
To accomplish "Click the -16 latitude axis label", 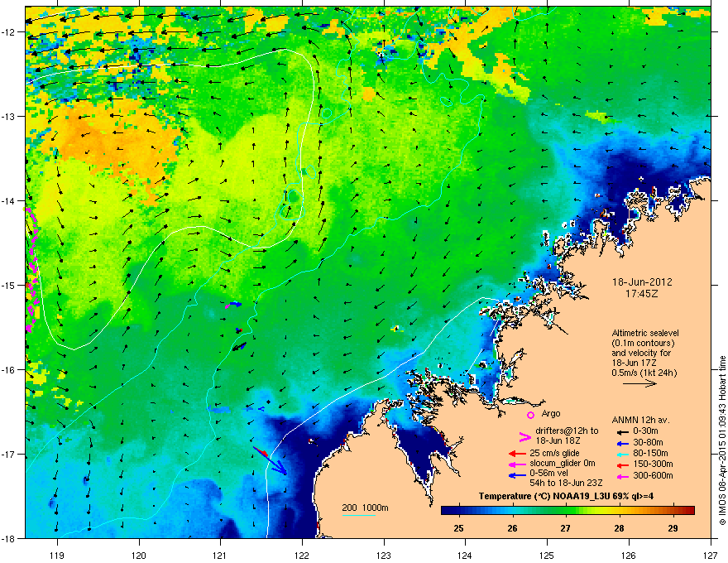I will [9, 370].
